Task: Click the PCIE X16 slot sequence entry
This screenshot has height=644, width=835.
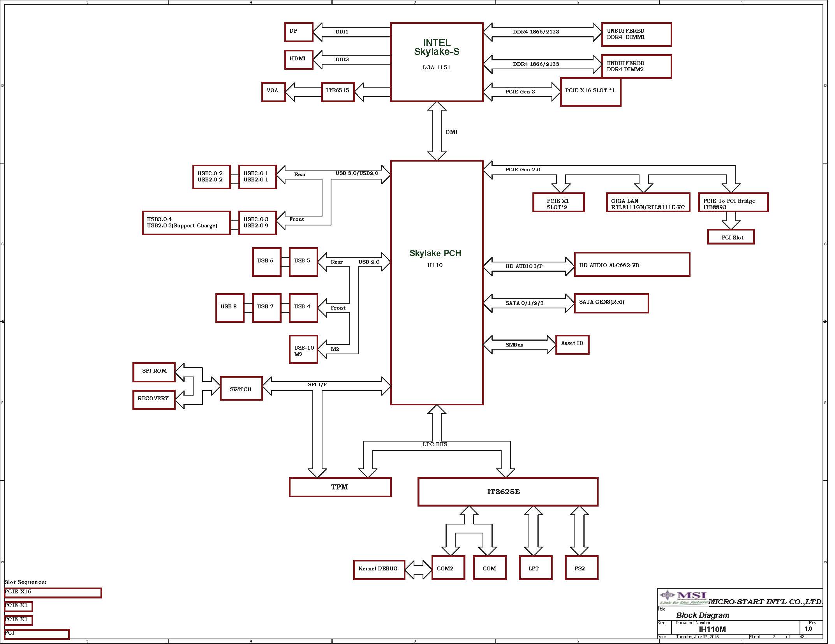Action: pyautogui.click(x=53, y=593)
